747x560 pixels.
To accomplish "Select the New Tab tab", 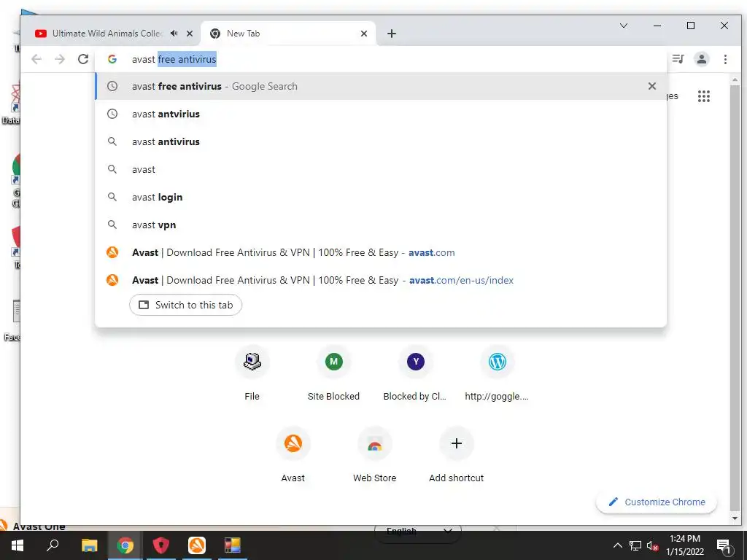I will point(288,34).
